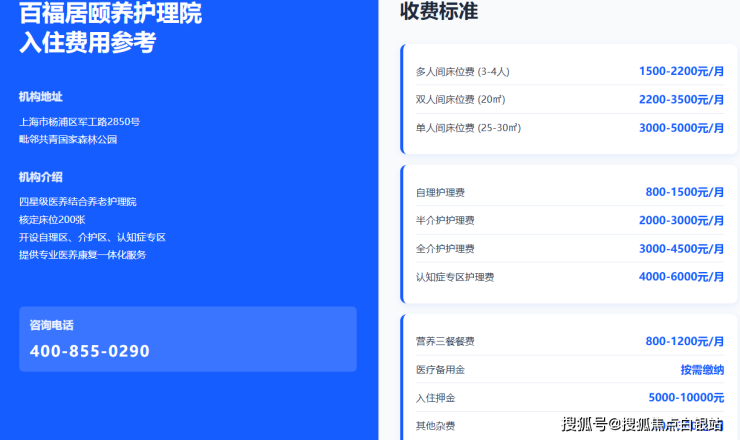Click the row label 自理护理费
This screenshot has height=440, width=740.
click(440, 193)
